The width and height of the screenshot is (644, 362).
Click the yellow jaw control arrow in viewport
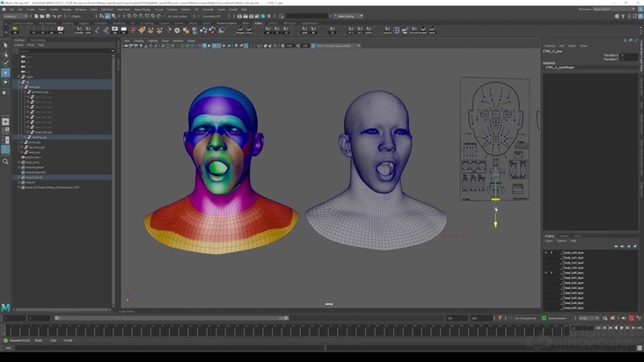click(495, 224)
